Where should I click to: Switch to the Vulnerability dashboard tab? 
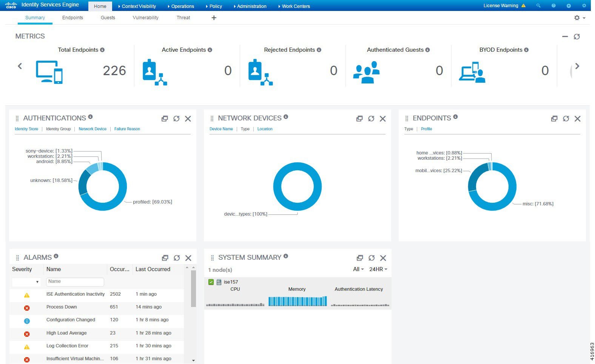pyautogui.click(x=146, y=18)
